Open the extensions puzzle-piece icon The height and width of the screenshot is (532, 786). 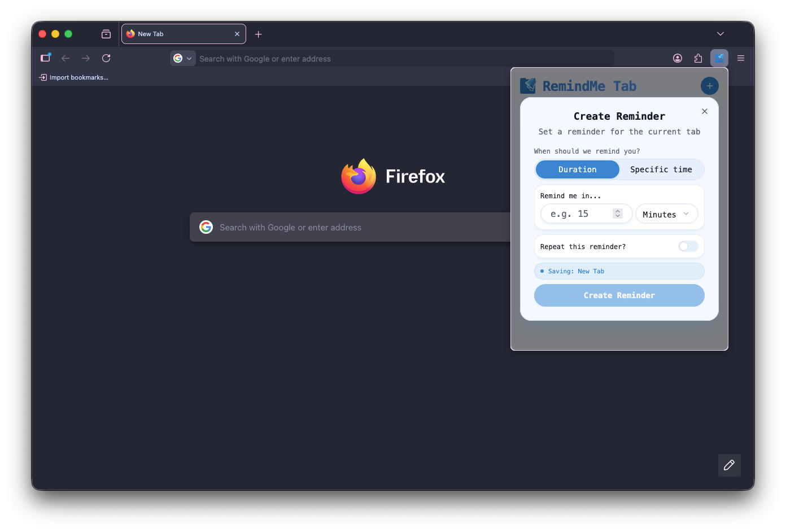697,58
